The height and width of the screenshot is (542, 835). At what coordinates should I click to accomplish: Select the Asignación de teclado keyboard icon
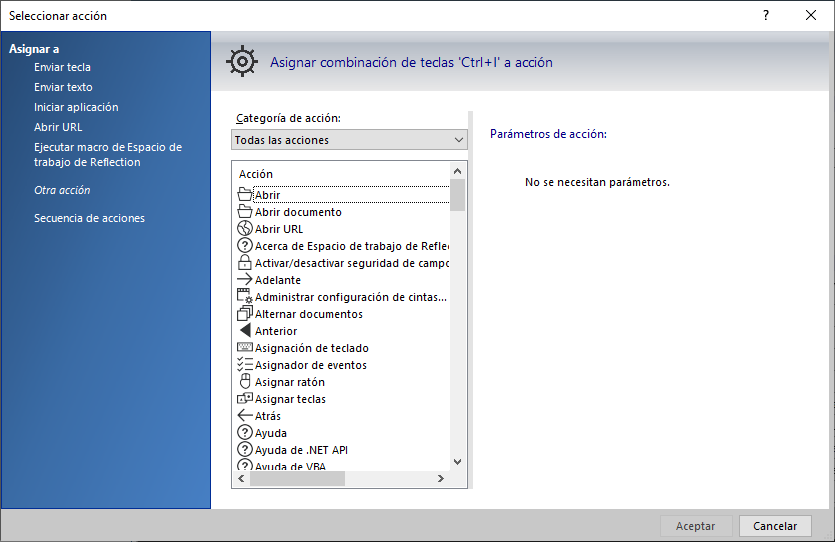(244, 347)
